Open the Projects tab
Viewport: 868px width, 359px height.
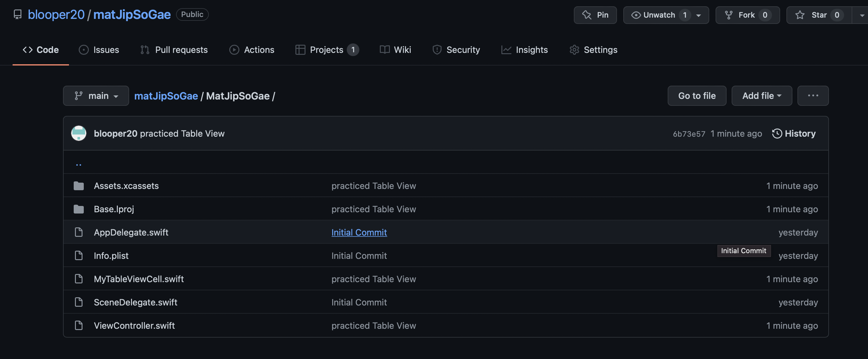tap(327, 50)
